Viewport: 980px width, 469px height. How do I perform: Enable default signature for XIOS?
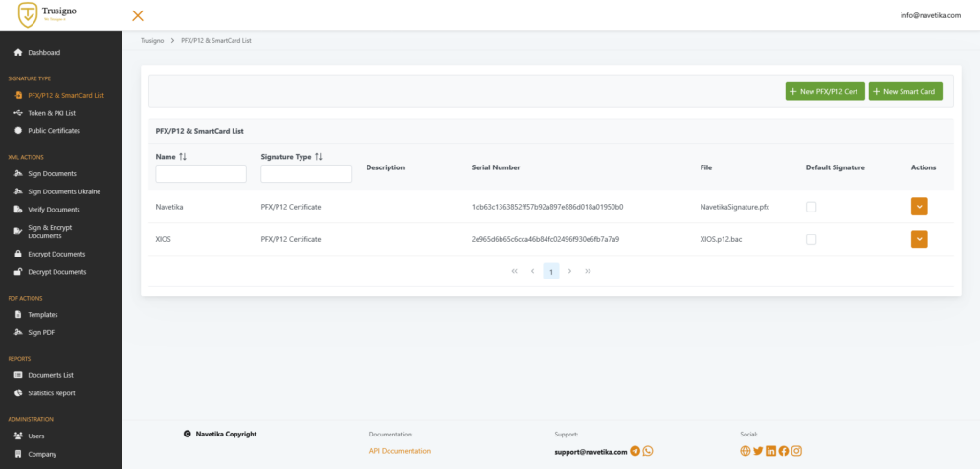pos(812,239)
